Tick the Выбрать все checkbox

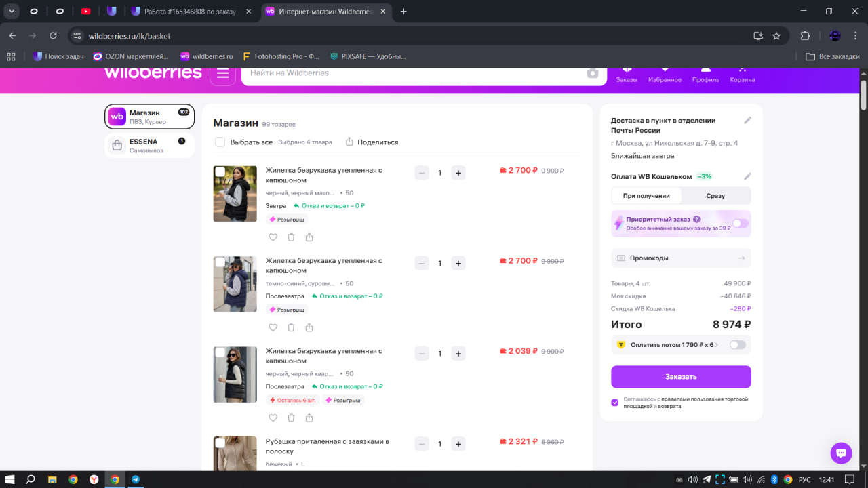220,142
